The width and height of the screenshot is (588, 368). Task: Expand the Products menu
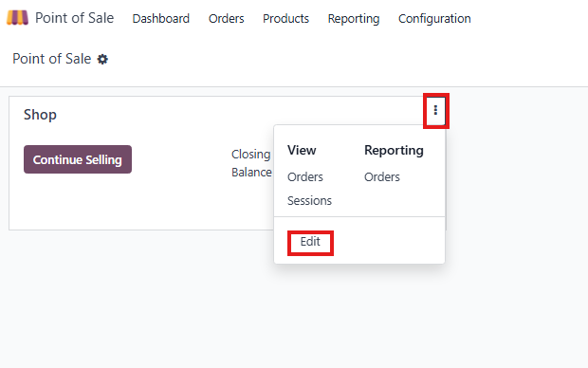[285, 18]
